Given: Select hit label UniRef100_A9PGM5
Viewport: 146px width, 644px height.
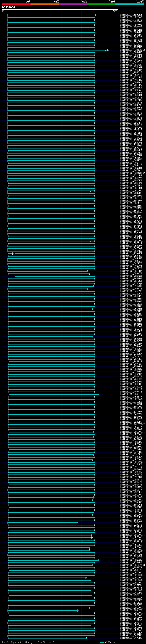Looking at the screenshot, I should click(131, 47).
